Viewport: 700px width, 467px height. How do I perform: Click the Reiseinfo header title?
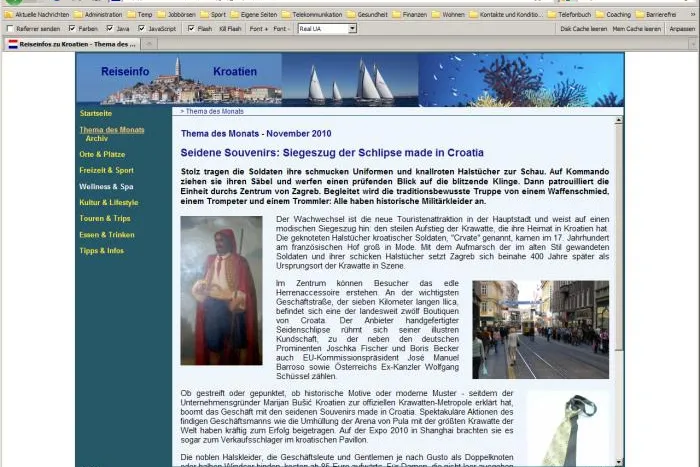pos(125,71)
